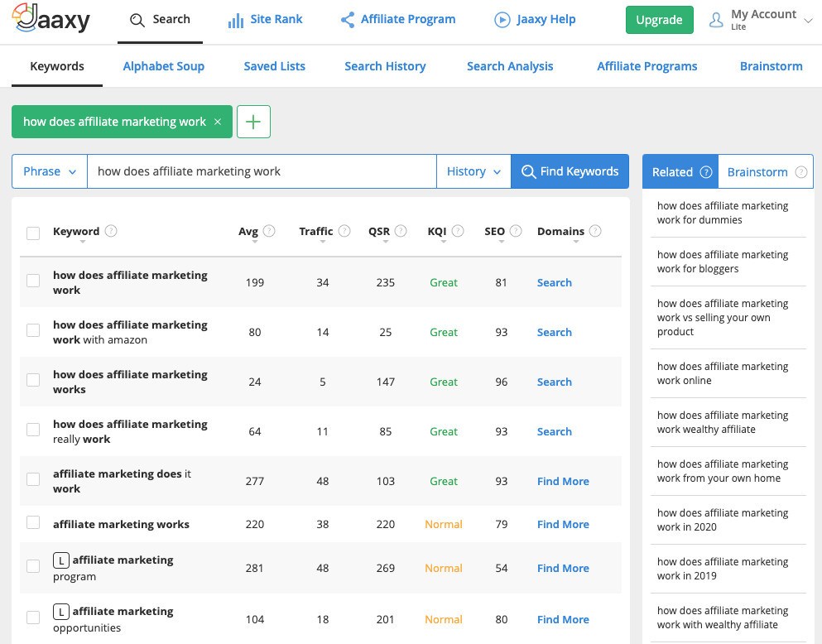822x644 pixels.
Task: Click the help icon next to KQI header
Action: (458, 231)
